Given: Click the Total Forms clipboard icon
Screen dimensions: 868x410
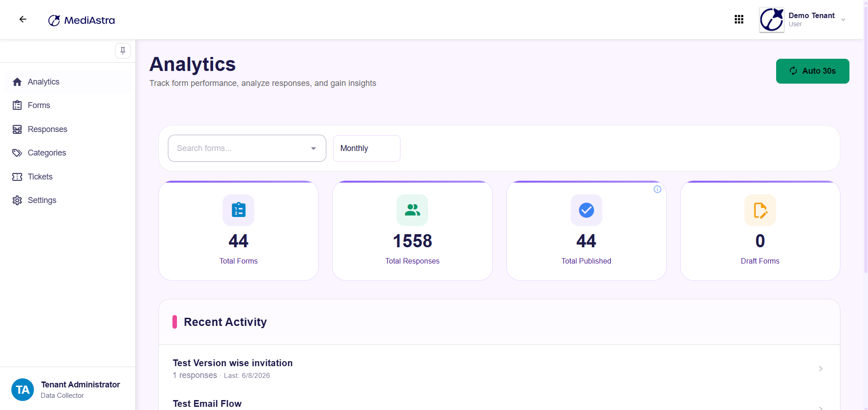Looking at the screenshot, I should pyautogui.click(x=238, y=210).
